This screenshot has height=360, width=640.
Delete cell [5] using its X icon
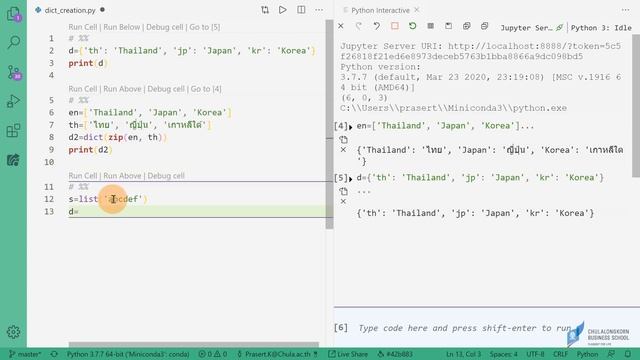tap(343, 201)
